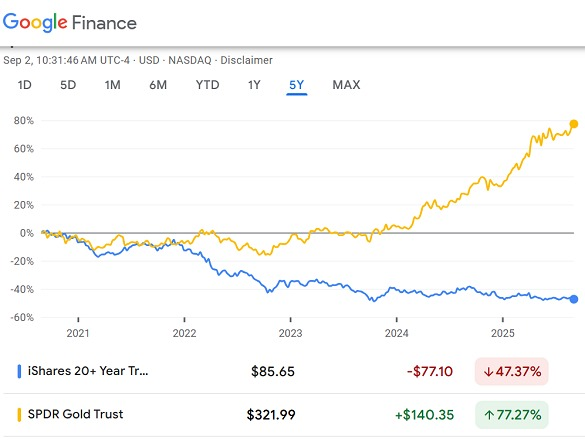
Task: Click the red down 47.37% badge
Action: tap(512, 371)
